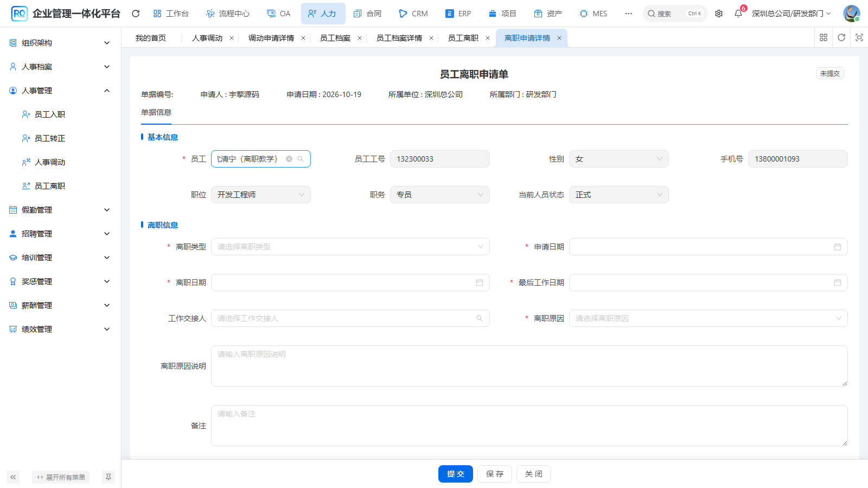This screenshot has height=488, width=868.
Task: Switch to the 工作台 module
Action: coord(171,14)
